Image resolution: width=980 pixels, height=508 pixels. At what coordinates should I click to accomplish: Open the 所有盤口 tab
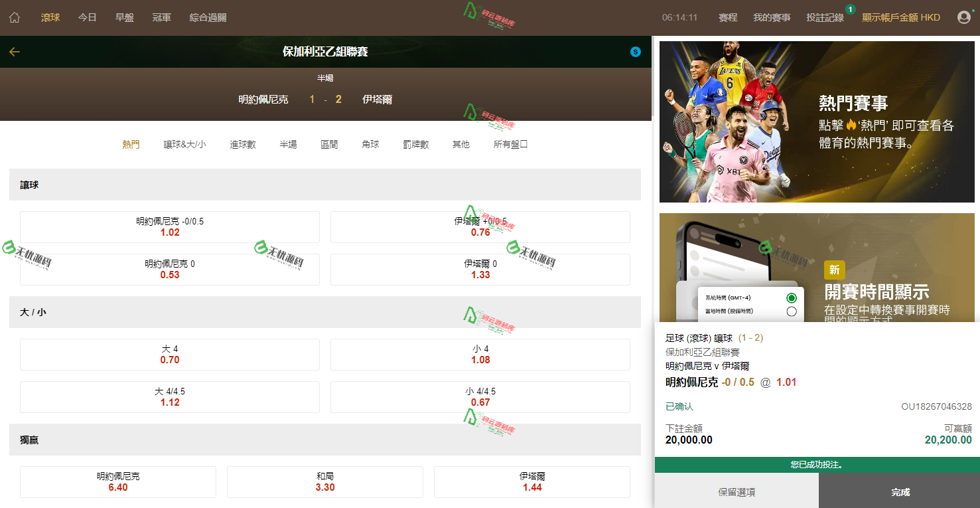tap(509, 143)
